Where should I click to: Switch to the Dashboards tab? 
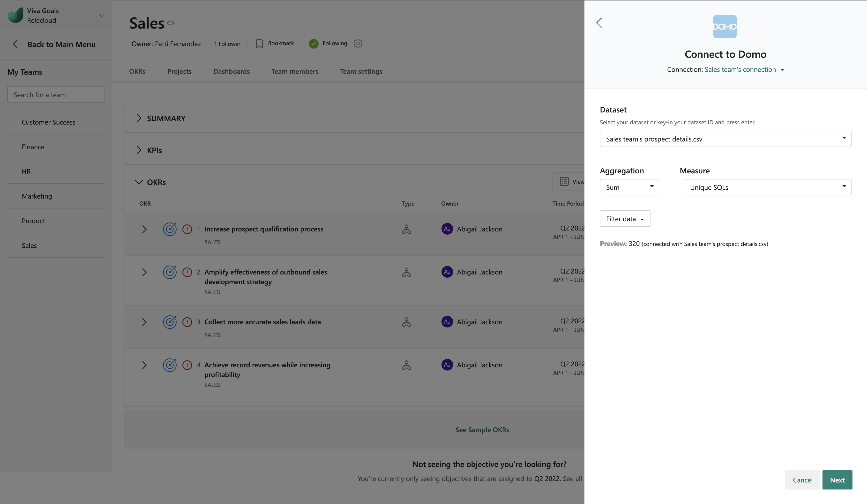pos(232,72)
